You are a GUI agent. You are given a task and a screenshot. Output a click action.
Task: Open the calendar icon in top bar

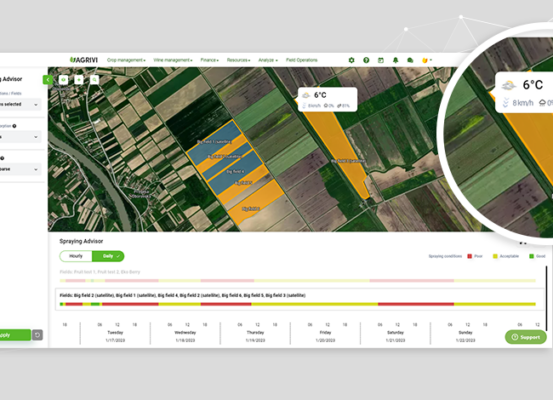[381, 60]
